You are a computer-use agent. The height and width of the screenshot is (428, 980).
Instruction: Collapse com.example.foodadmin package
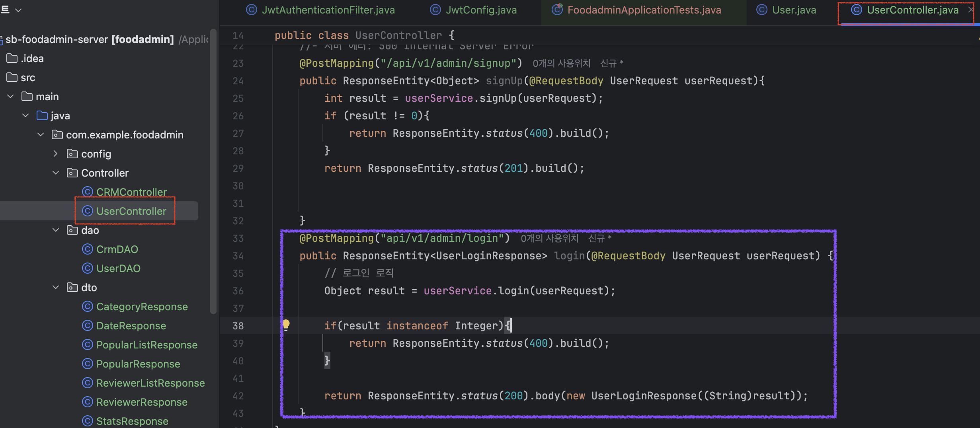tap(41, 135)
